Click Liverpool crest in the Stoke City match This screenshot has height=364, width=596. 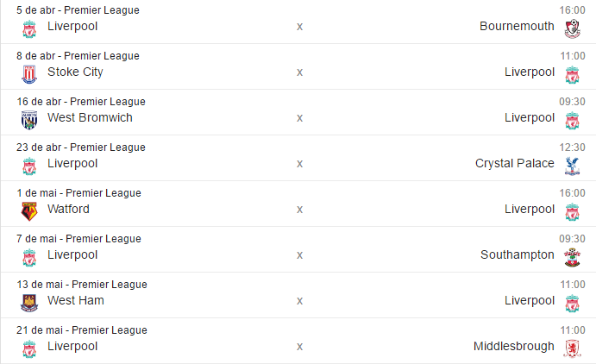(571, 74)
